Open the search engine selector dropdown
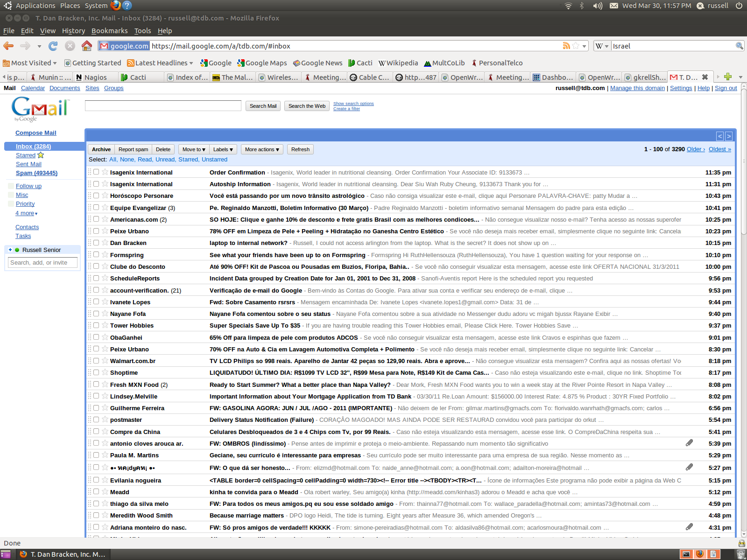 click(x=603, y=46)
